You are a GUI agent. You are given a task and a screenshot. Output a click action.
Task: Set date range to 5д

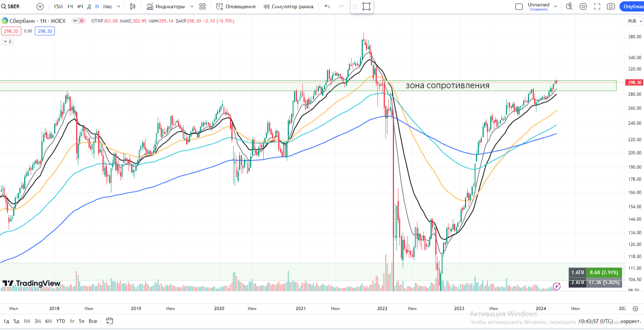coord(16,321)
